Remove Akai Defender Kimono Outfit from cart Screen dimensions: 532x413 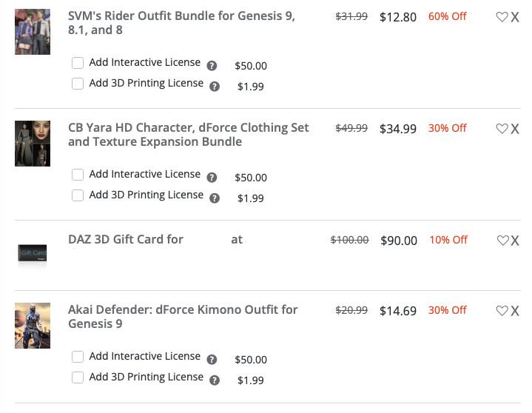515,311
